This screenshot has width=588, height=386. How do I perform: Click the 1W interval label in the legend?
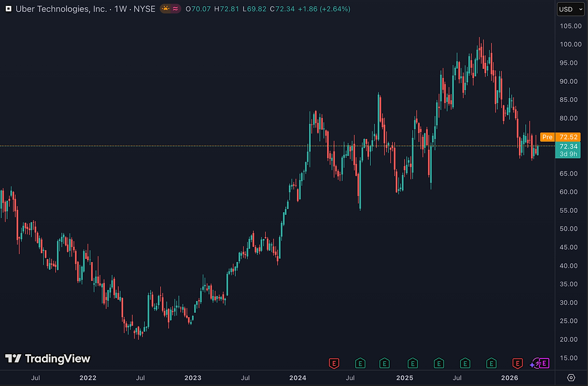click(x=121, y=8)
